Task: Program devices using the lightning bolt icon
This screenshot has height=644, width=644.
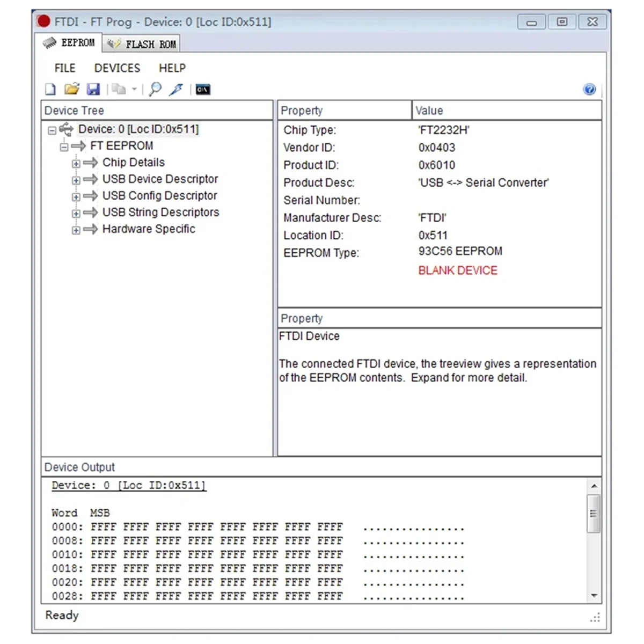Action: (x=176, y=89)
